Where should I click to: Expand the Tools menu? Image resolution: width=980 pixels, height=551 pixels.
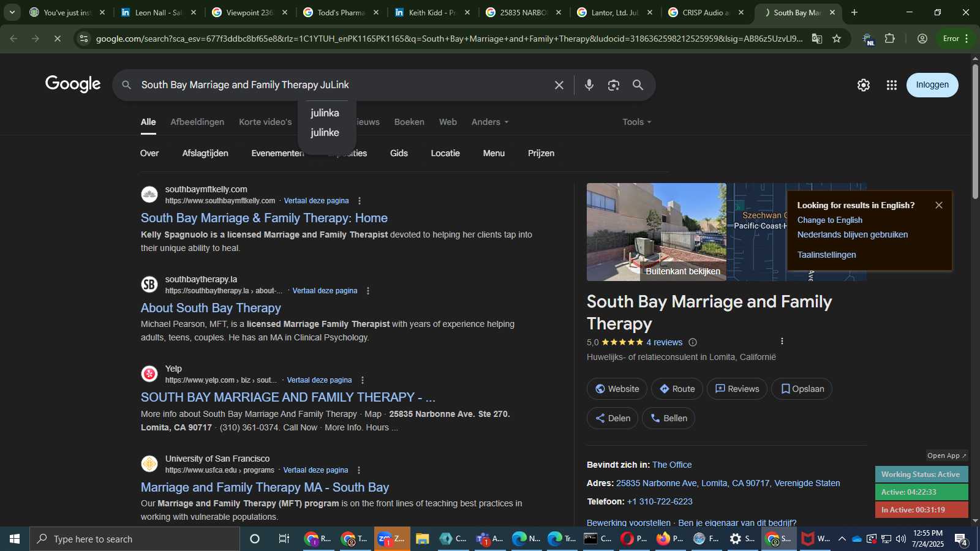(637, 122)
